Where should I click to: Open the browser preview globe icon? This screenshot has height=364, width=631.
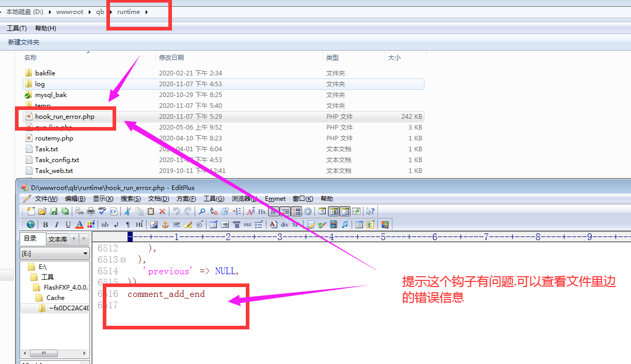coord(30,225)
